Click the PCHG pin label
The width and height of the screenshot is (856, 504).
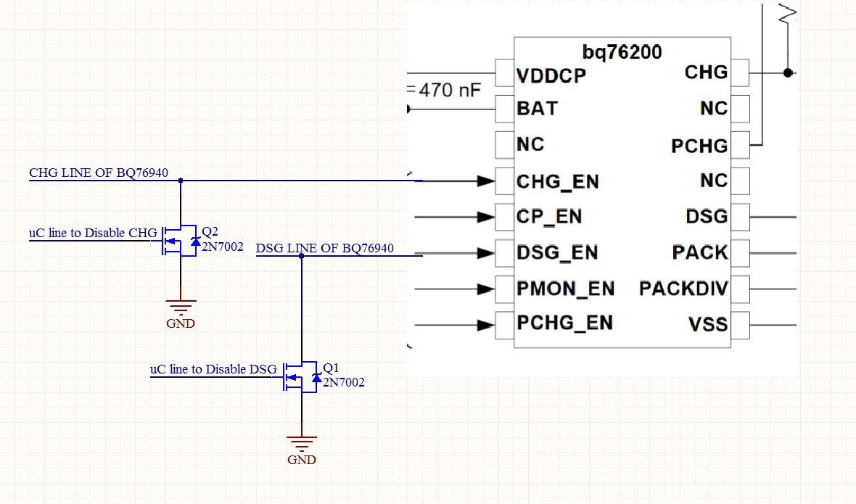click(699, 146)
